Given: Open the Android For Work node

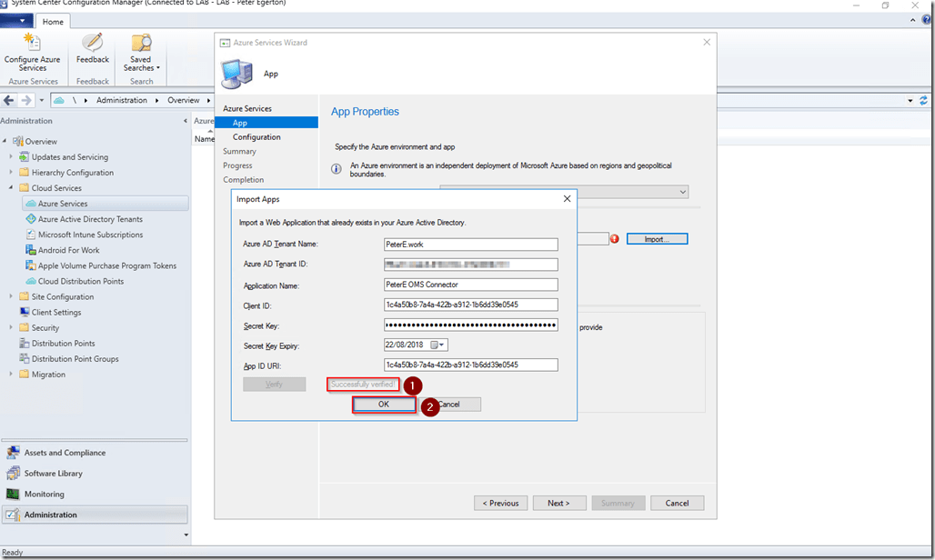Looking at the screenshot, I should point(68,250).
